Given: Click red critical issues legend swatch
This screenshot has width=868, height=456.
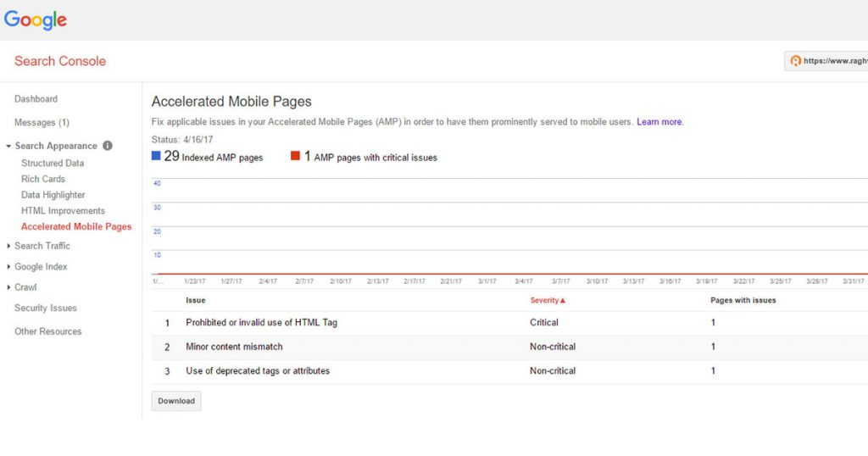Looking at the screenshot, I should [x=296, y=156].
